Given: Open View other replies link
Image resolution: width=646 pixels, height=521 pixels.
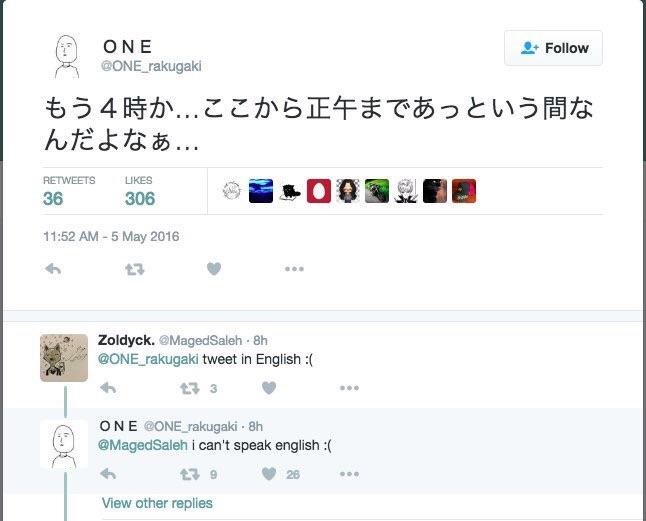Looking at the screenshot, I should coord(157,503).
